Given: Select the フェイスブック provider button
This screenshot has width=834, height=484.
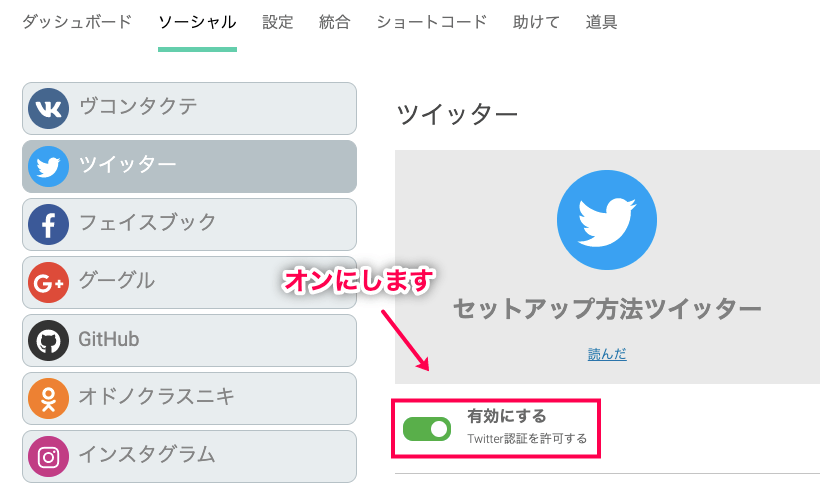Looking at the screenshot, I should point(189,224).
